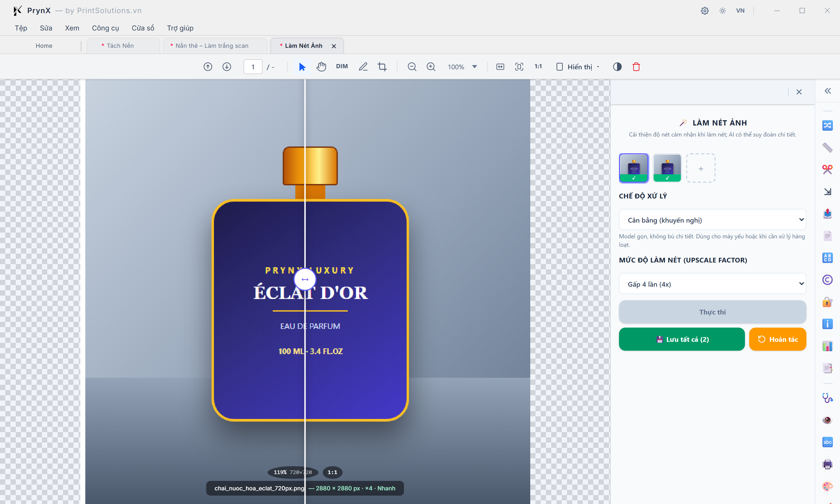
Task: Toggle light/dark theme sun icon
Action: 722,10
